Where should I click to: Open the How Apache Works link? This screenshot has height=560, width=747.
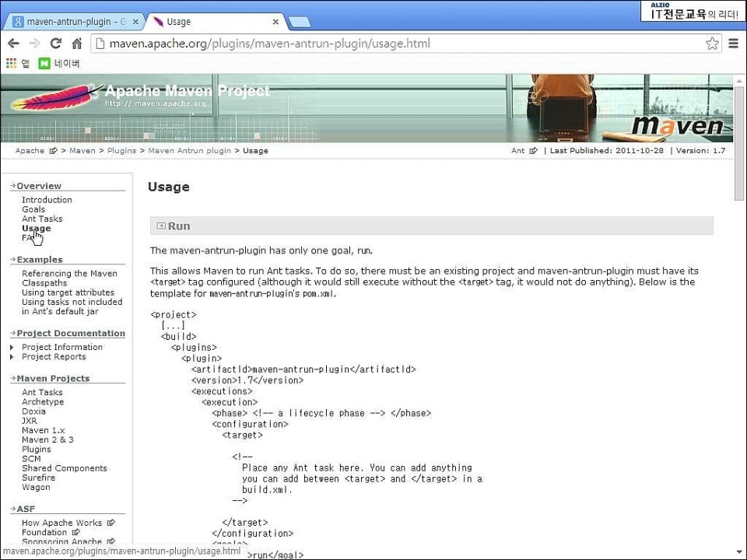[x=62, y=523]
